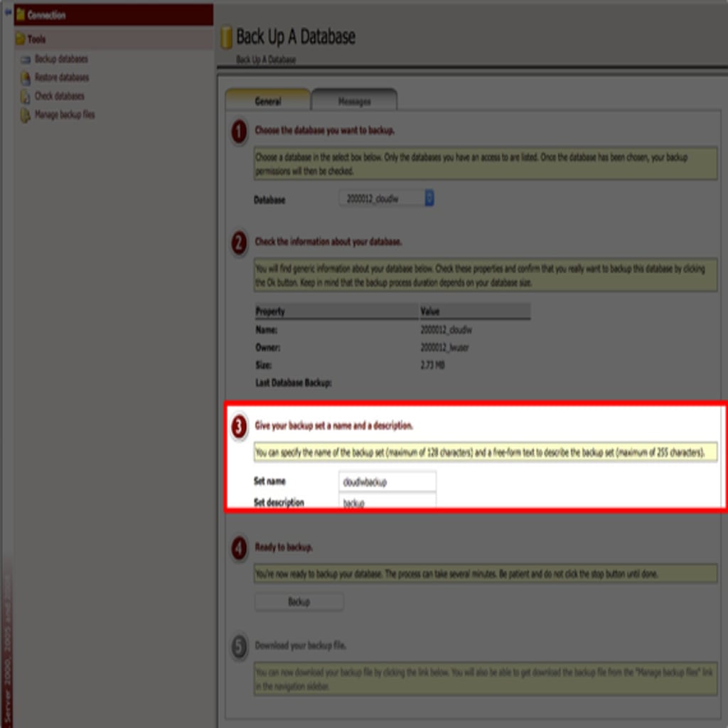This screenshot has width=728, height=728.
Task: Select the Owner value 2000012_lwuser
Action: tap(445, 348)
